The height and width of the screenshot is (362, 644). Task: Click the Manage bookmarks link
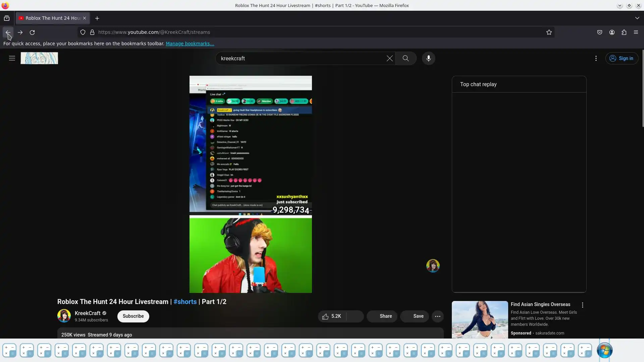(x=190, y=44)
